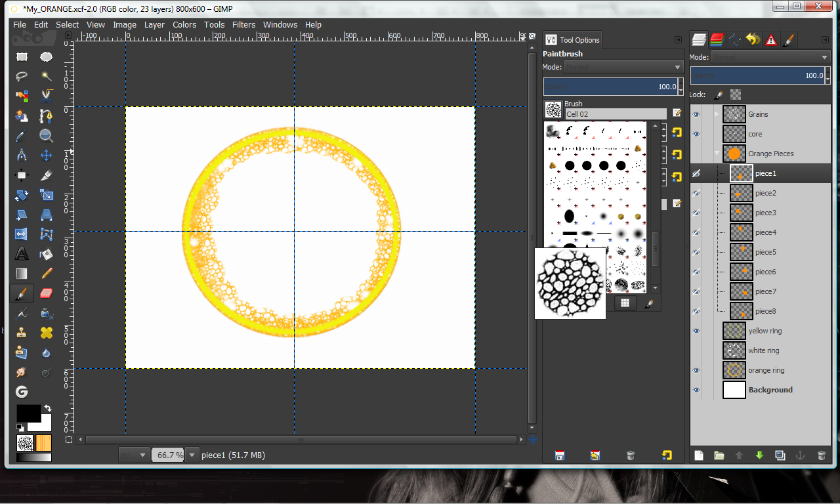The image size is (840, 504).
Task: Save tool options preset
Action: click(x=560, y=455)
